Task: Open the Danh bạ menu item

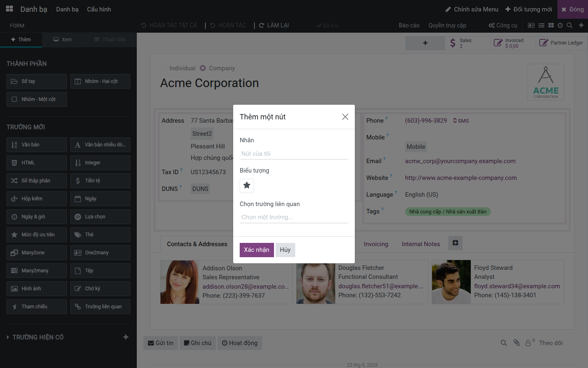Action: (x=67, y=9)
